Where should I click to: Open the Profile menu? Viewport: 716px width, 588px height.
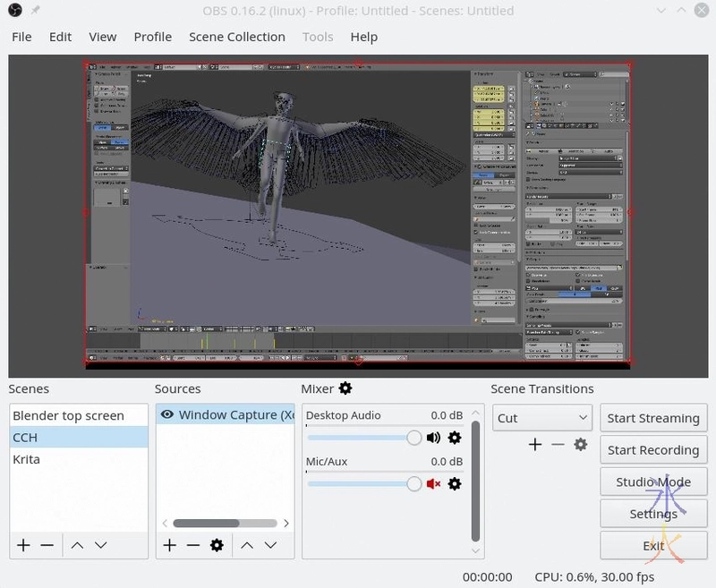click(152, 37)
